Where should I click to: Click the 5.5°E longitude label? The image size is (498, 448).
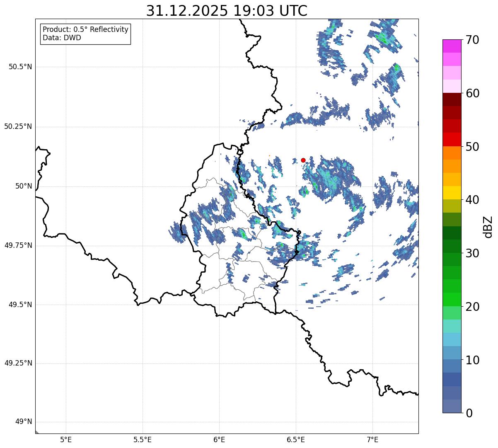[143, 439]
